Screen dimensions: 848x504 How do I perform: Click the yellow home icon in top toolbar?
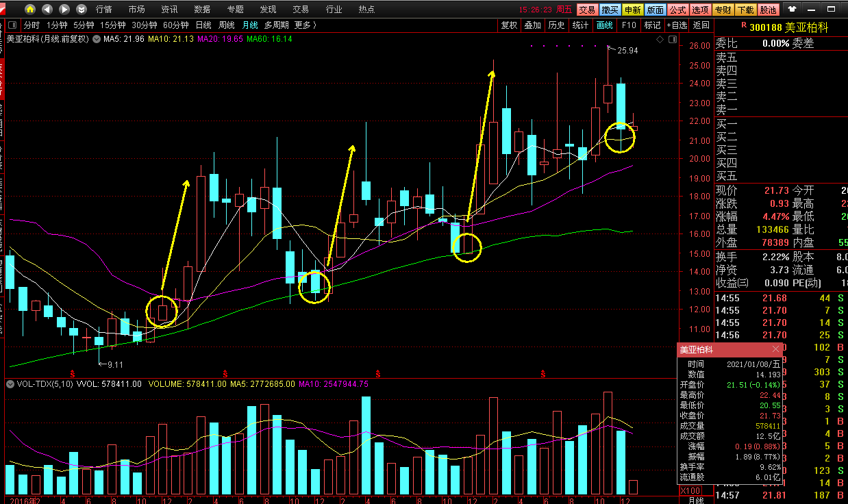[x=29, y=10]
